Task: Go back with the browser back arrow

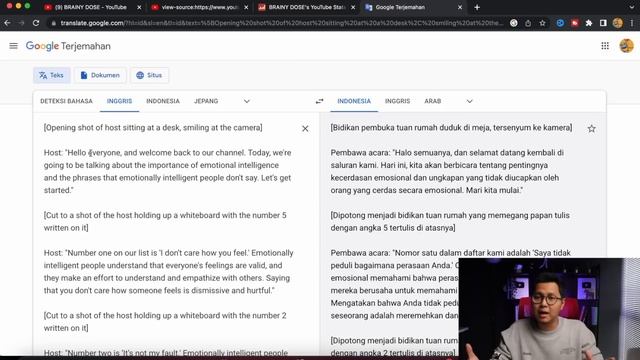Action: click(x=7, y=23)
